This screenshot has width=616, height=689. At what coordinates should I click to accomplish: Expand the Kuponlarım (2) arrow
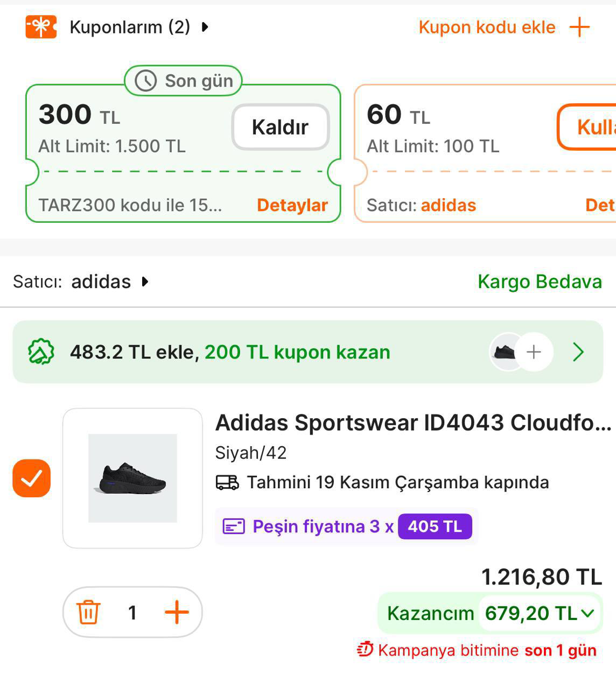click(x=205, y=27)
